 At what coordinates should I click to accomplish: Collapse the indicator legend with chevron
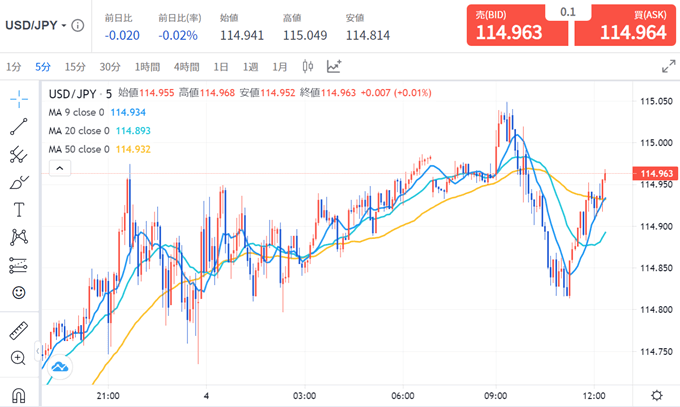[x=60, y=168]
